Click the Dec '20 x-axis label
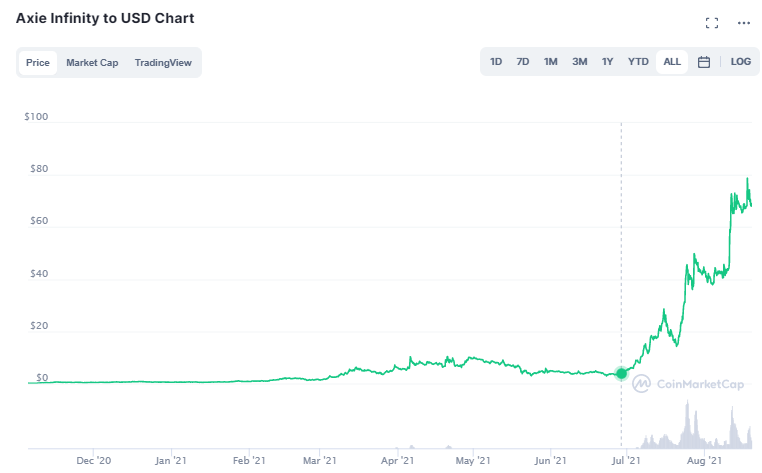This screenshot has height=473, width=762. click(x=94, y=460)
